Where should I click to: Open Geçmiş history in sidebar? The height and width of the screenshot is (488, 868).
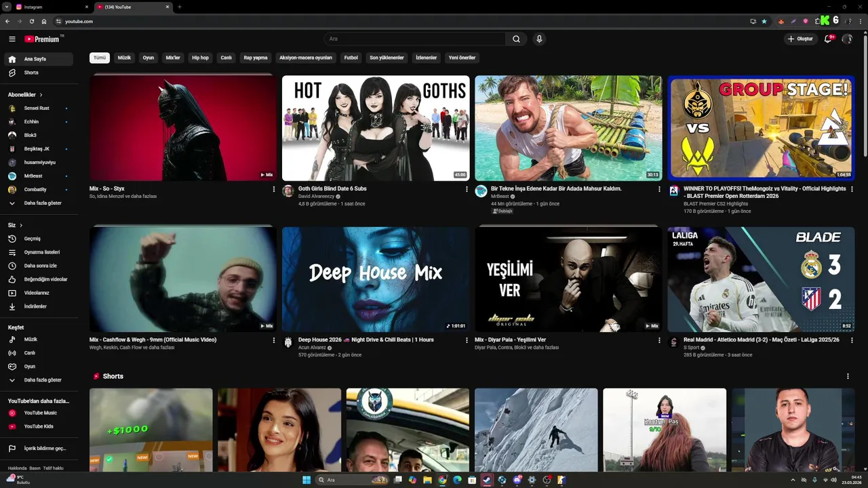39,239
